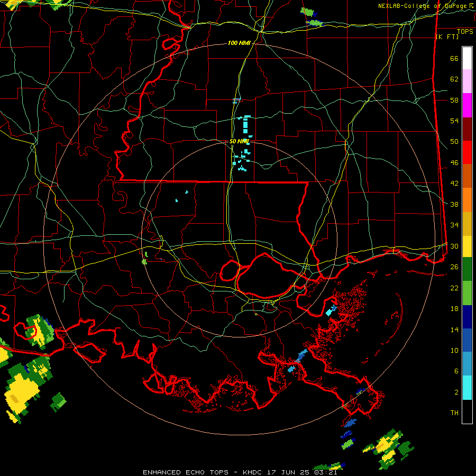Click the "22" legend value
This screenshot has height=476, width=476.
454,288
